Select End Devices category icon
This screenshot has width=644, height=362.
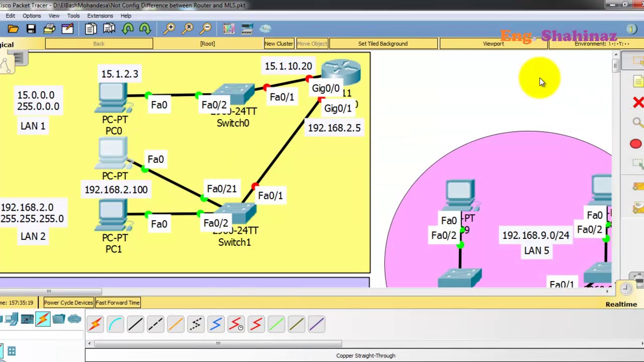pyautogui.click(x=12, y=319)
